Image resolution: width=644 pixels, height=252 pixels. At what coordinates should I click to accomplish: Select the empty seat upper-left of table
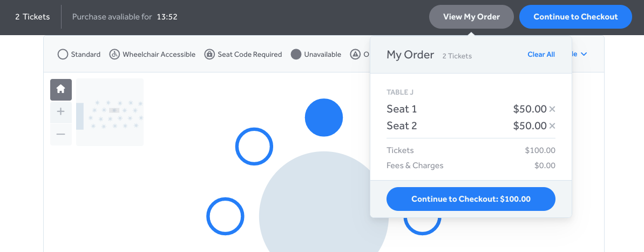(x=254, y=147)
